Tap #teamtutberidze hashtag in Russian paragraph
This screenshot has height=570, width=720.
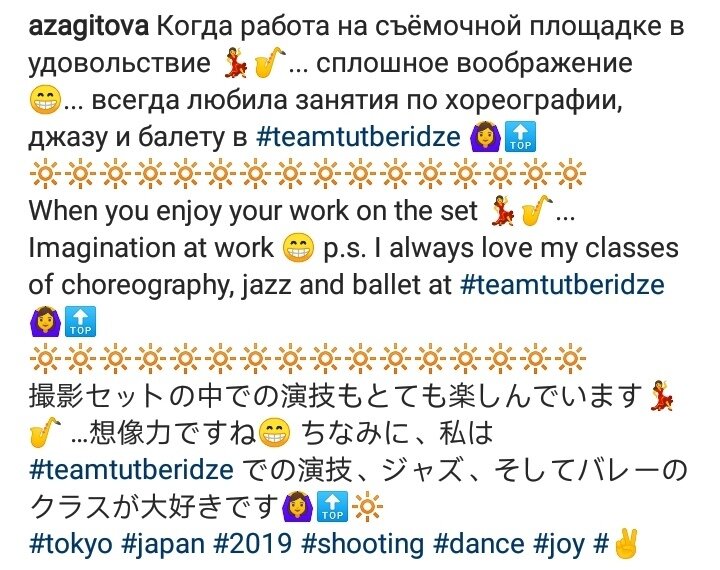tap(358, 137)
